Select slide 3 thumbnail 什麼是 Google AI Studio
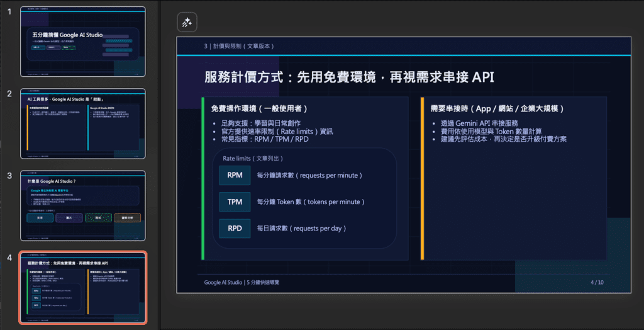The width and height of the screenshot is (644, 330). [x=83, y=205]
